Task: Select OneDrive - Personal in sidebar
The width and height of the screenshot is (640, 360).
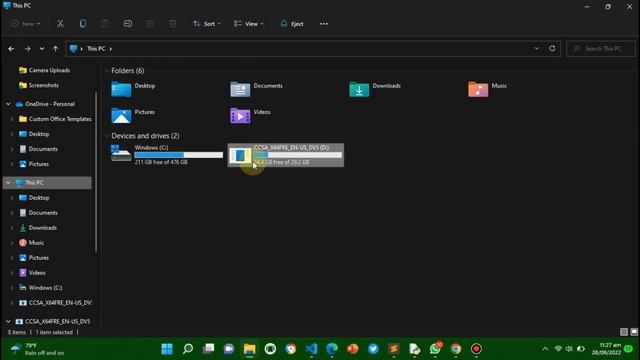Action: coord(45,104)
